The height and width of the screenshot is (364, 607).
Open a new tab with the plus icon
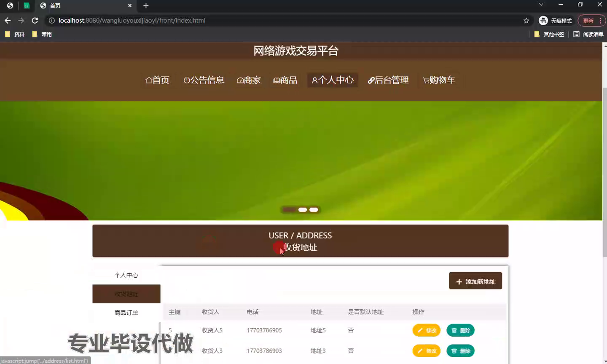tap(146, 5)
